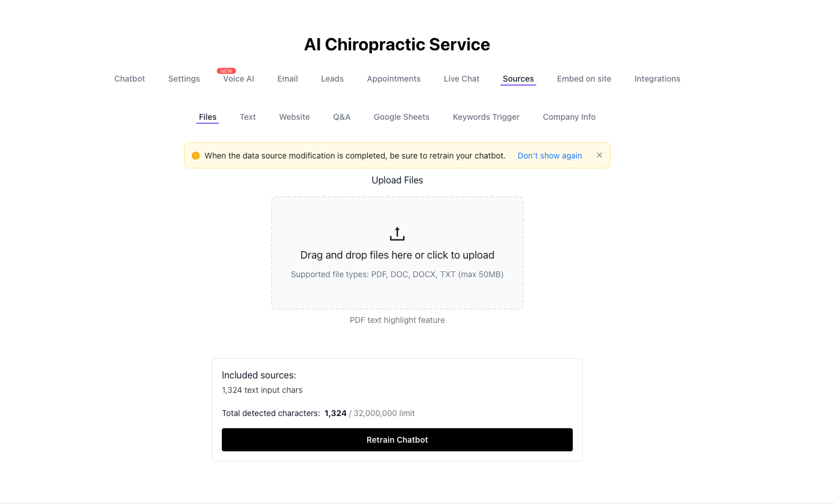Image resolution: width=834 pixels, height=504 pixels.
Task: Click the file upload drop zone
Action: coord(397,253)
